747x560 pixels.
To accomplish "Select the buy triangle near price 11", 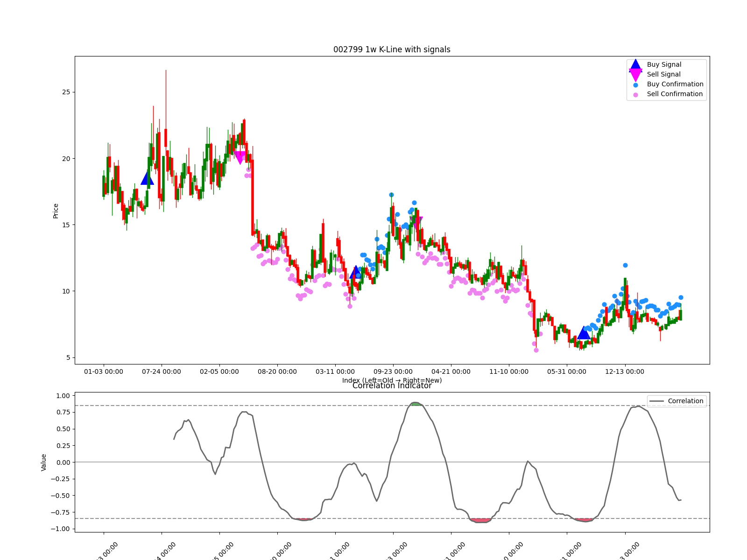I will 356,272.
